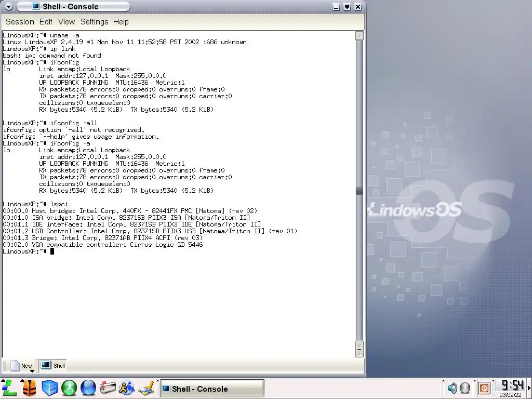Launch the green running-man Click-N-Run icon

(69, 388)
